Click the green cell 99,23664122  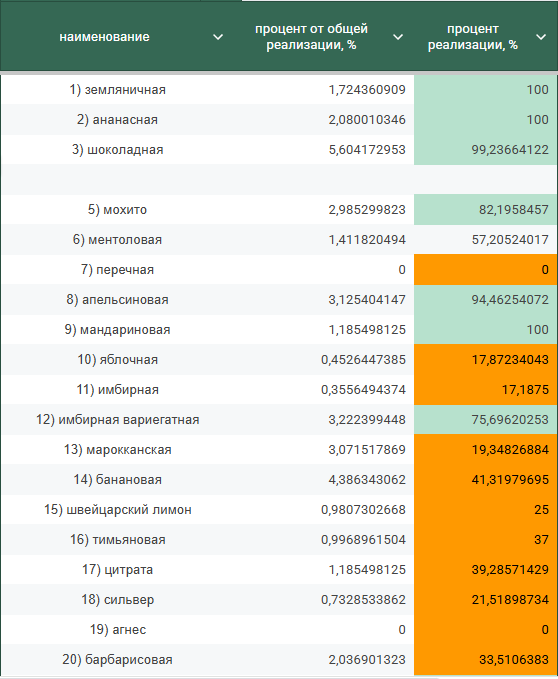coord(485,150)
